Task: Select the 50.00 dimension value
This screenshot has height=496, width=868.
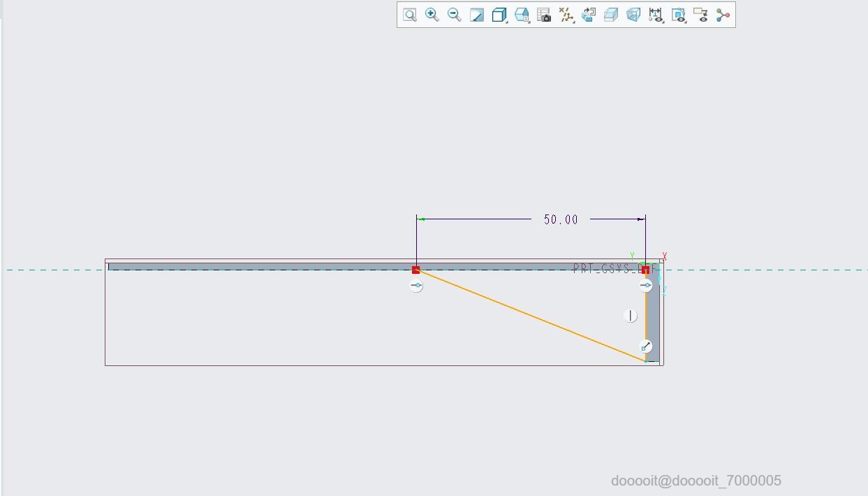Action: pyautogui.click(x=561, y=219)
